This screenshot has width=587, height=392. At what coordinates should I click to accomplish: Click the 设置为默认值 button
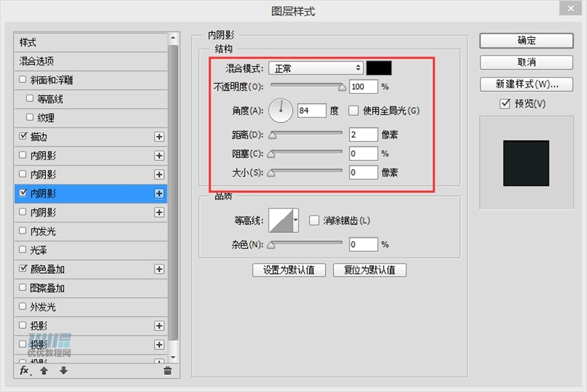point(289,270)
